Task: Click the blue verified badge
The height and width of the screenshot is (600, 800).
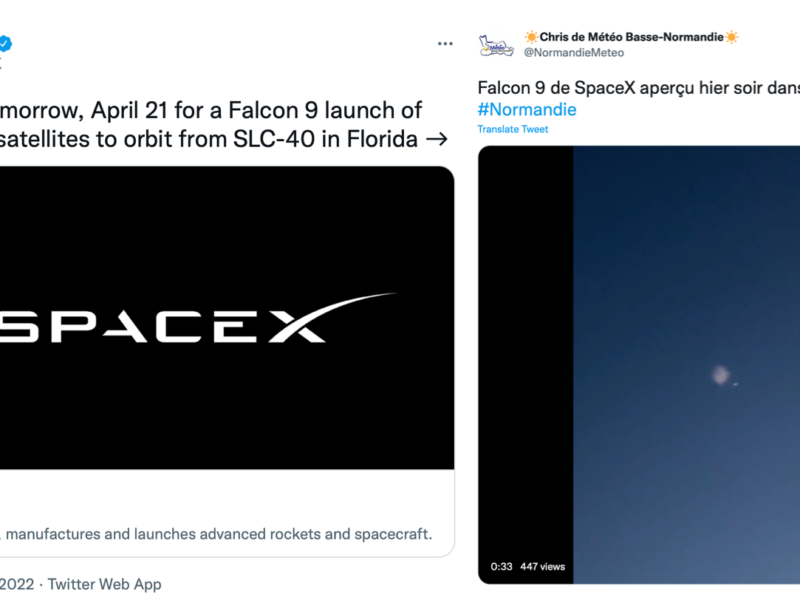Action: tap(5, 44)
